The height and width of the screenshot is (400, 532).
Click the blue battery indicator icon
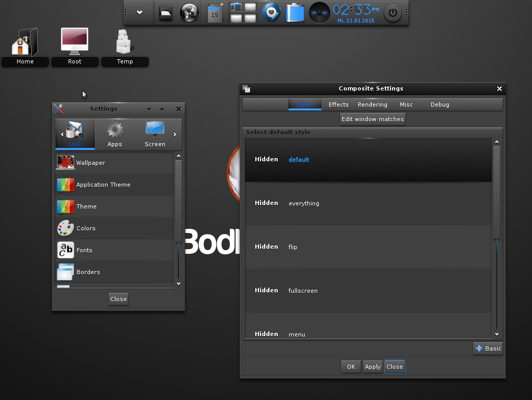tap(295, 13)
